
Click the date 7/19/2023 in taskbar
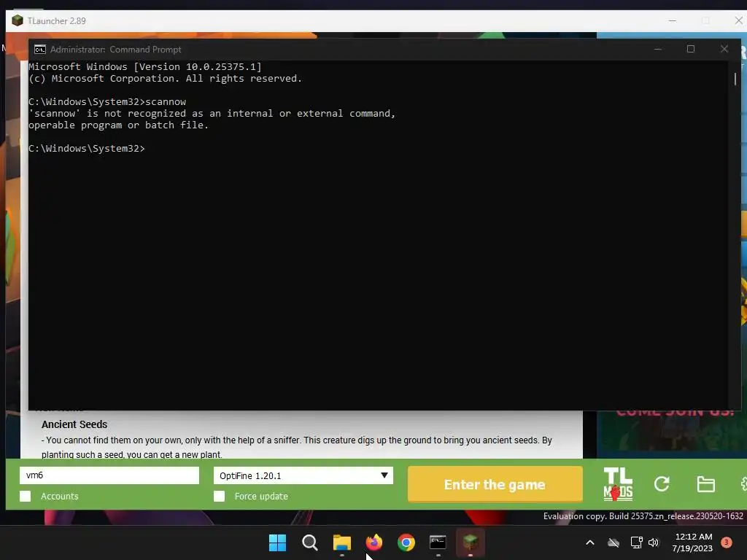click(x=692, y=548)
